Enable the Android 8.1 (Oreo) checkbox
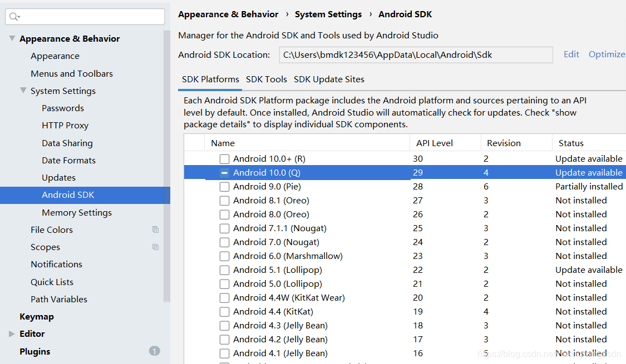The width and height of the screenshot is (626, 364). pyautogui.click(x=224, y=201)
